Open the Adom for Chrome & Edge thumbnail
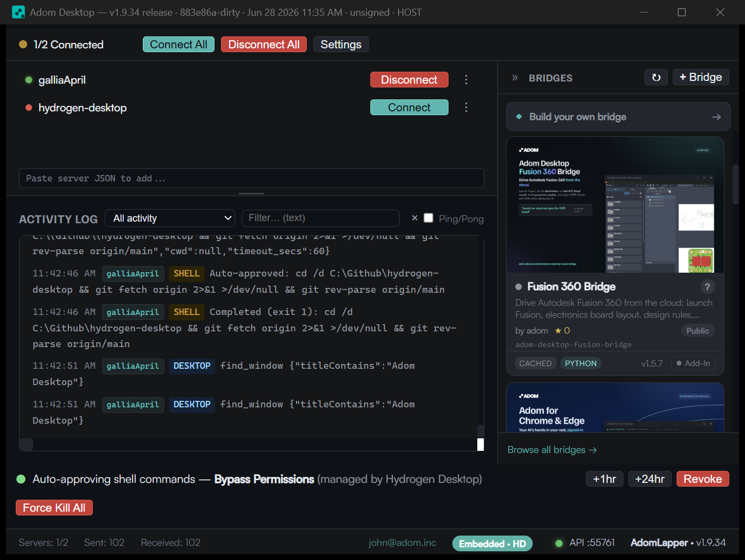This screenshot has width=745, height=560. 615,407
